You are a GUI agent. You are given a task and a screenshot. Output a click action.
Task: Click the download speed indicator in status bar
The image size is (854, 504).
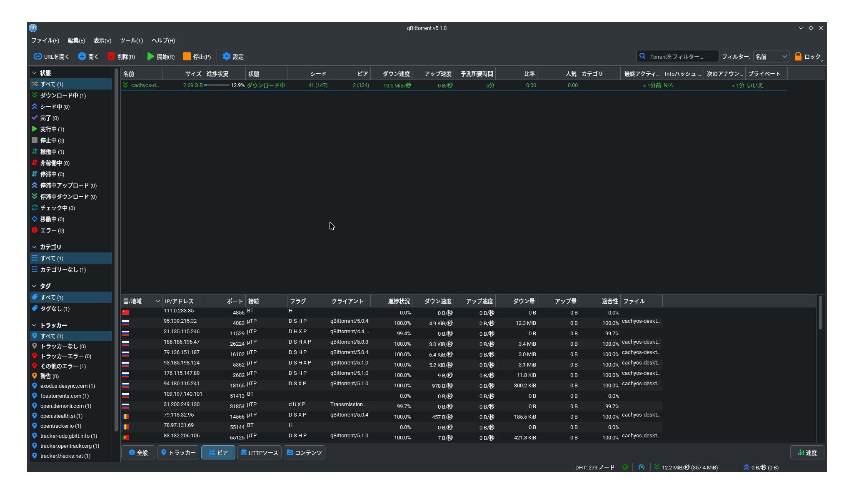(686, 467)
